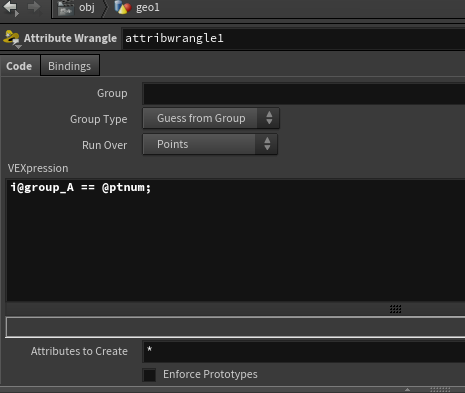
Task: Open the Group Type dropdown
Action: click(211, 118)
